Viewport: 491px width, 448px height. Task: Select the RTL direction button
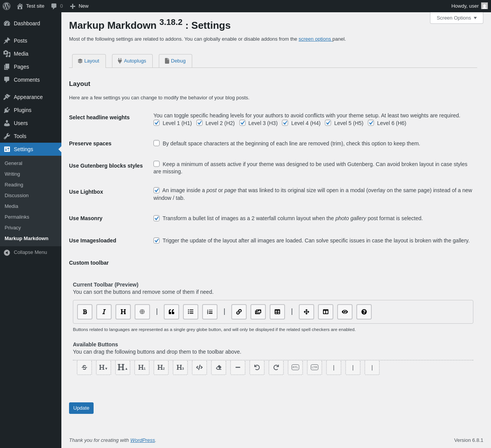click(295, 367)
